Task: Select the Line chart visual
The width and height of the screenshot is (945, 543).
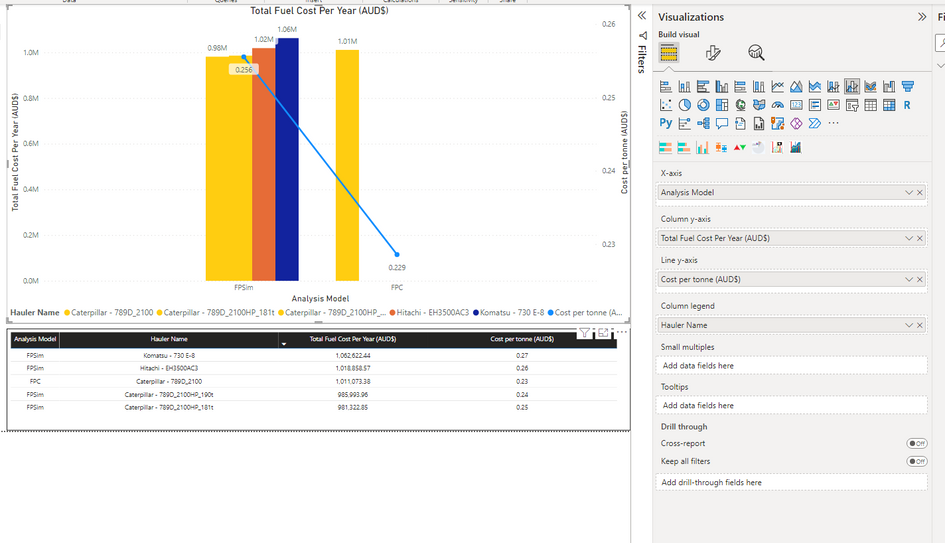Action: (777, 87)
